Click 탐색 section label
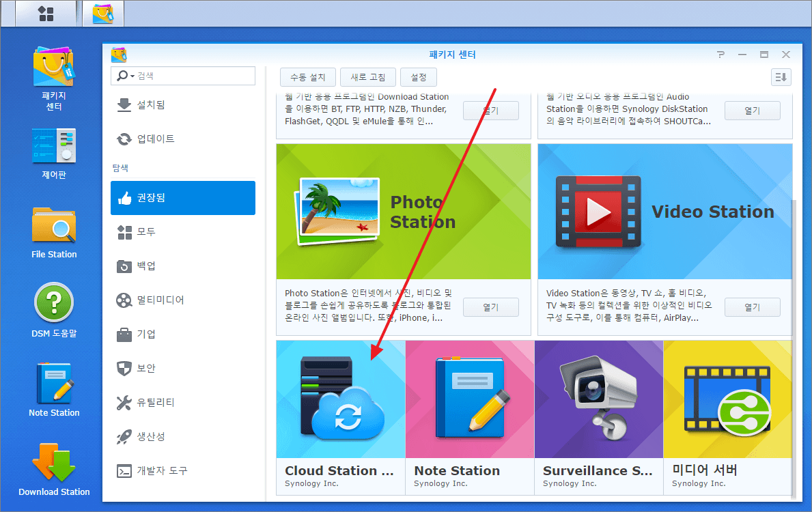The height and width of the screenshot is (512, 812). [x=120, y=168]
